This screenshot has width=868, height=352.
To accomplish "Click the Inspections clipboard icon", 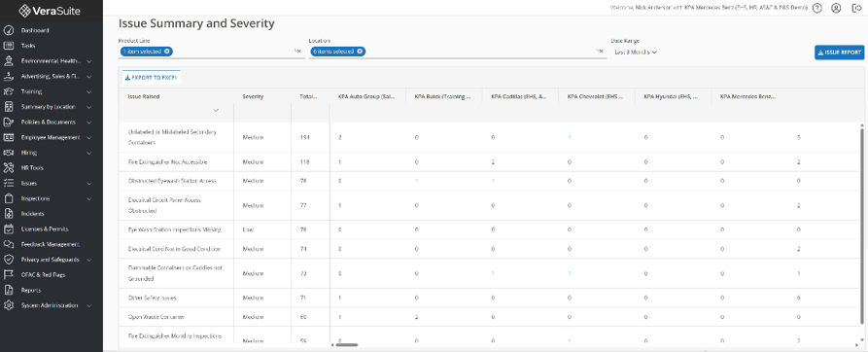I will (9, 198).
